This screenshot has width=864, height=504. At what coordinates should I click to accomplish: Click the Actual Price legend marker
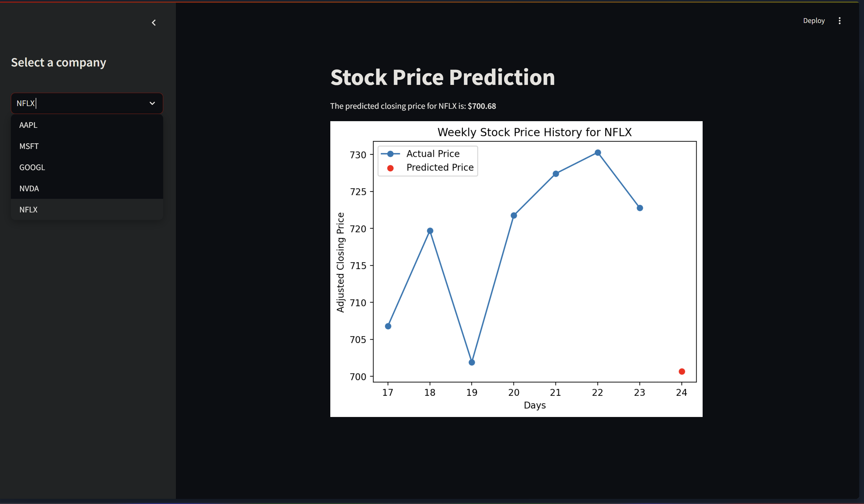pyautogui.click(x=390, y=153)
